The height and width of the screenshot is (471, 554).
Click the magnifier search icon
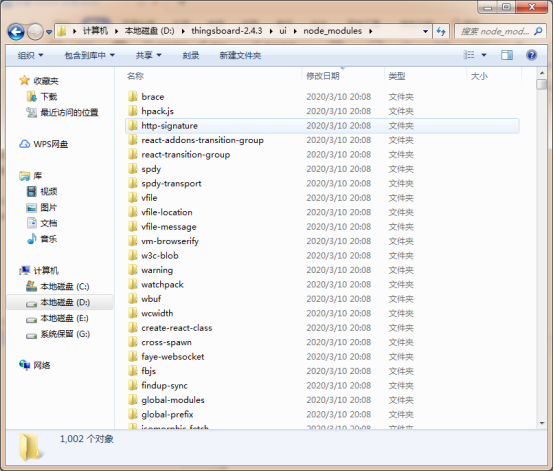[538, 31]
